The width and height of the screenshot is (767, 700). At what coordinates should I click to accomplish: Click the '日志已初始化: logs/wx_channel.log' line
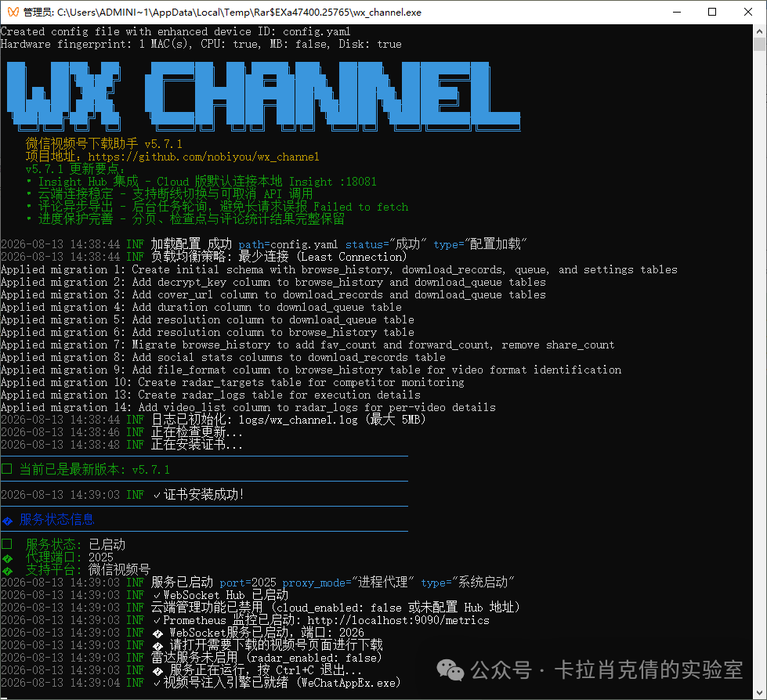213,420
